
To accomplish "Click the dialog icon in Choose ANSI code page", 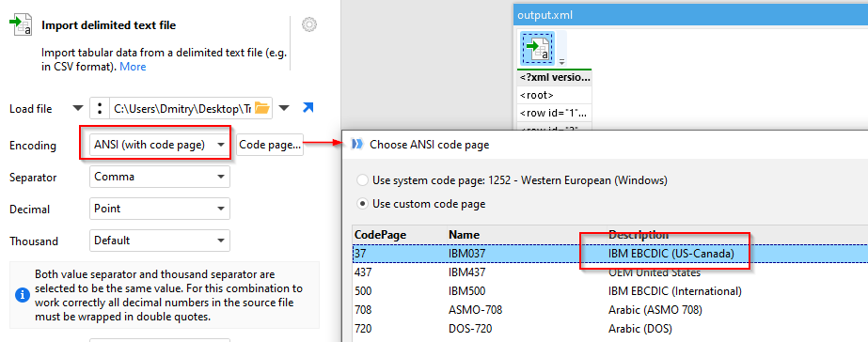I will click(357, 145).
